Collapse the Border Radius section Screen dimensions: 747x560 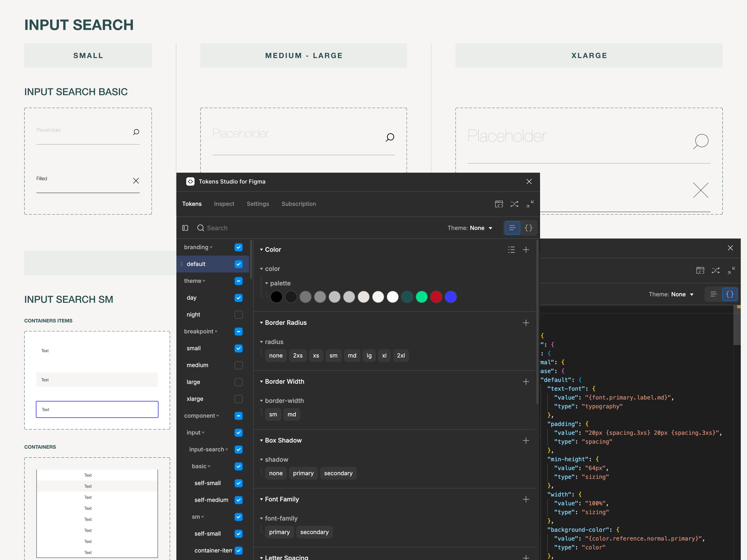261,323
